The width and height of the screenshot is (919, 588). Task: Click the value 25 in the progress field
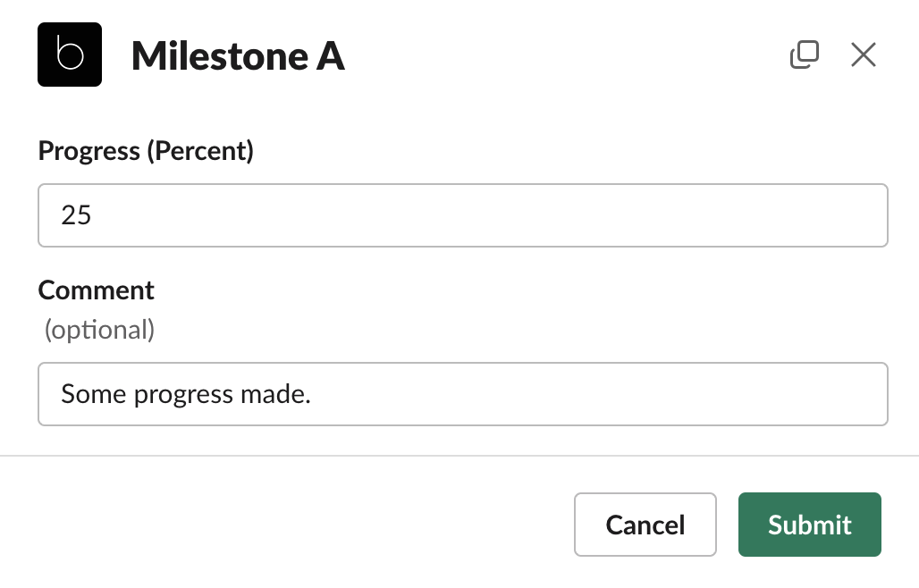[76, 215]
